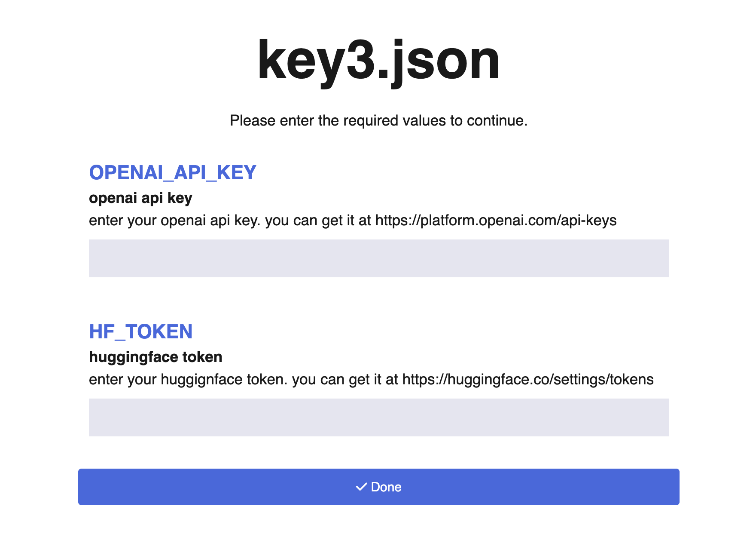Viewport: 756px width, 540px height.
Task: Click the OPENAI_API_KEY blue heading
Action: (172, 173)
